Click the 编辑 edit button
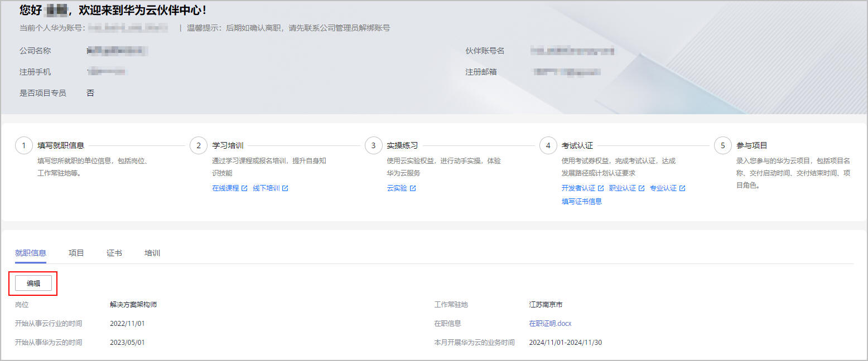Image resolution: width=868 pixels, height=361 pixels. (33, 283)
